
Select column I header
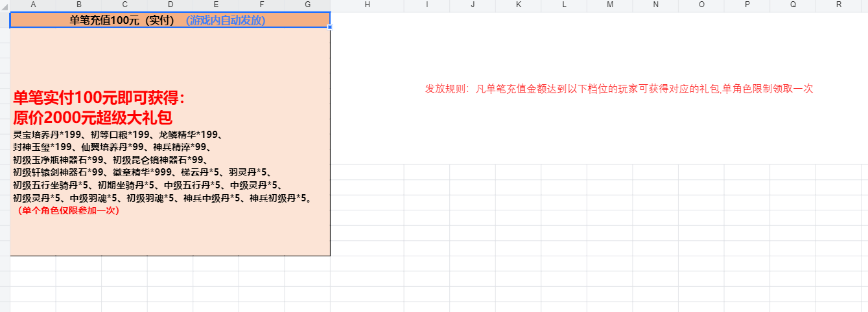point(427,5)
